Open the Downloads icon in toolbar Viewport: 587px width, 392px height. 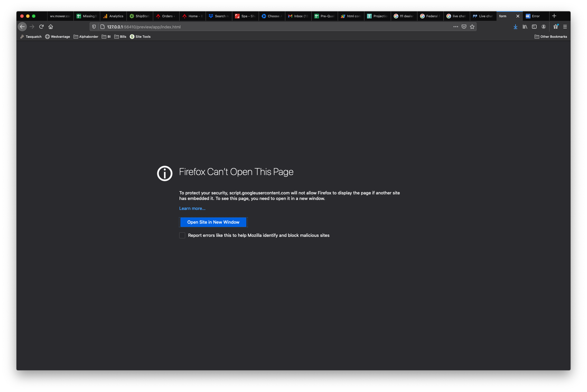[515, 27]
